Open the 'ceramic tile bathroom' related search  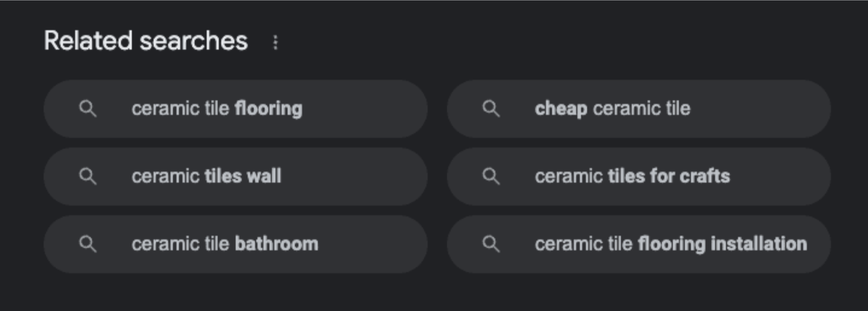point(224,244)
